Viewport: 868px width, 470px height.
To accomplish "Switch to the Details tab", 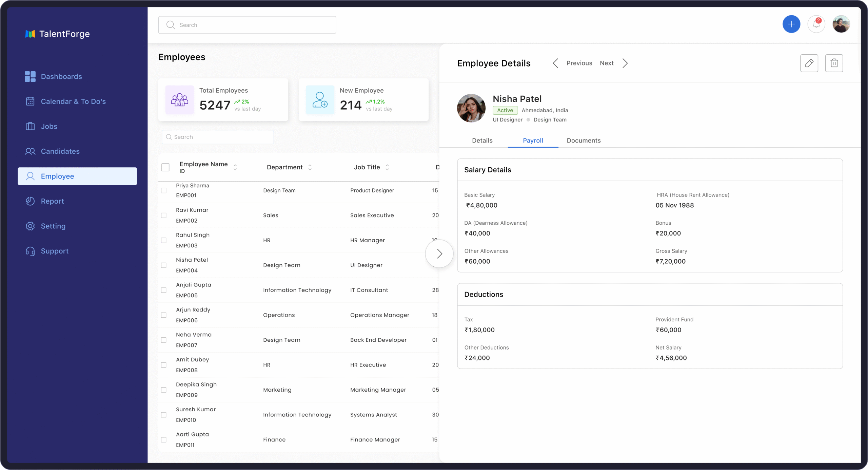I will point(482,140).
